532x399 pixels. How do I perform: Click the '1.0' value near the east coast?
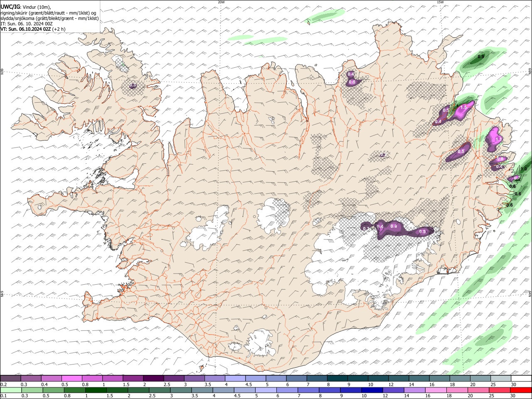point(523,169)
